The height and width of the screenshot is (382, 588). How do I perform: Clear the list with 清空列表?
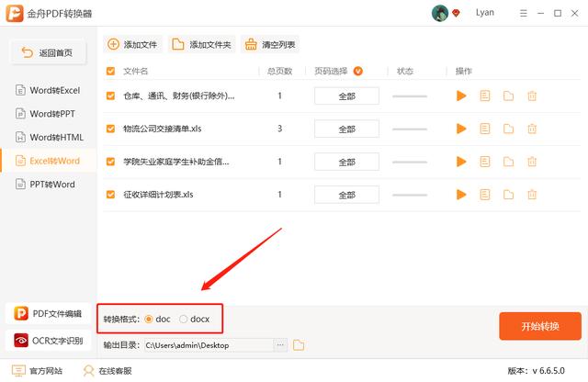coord(270,45)
